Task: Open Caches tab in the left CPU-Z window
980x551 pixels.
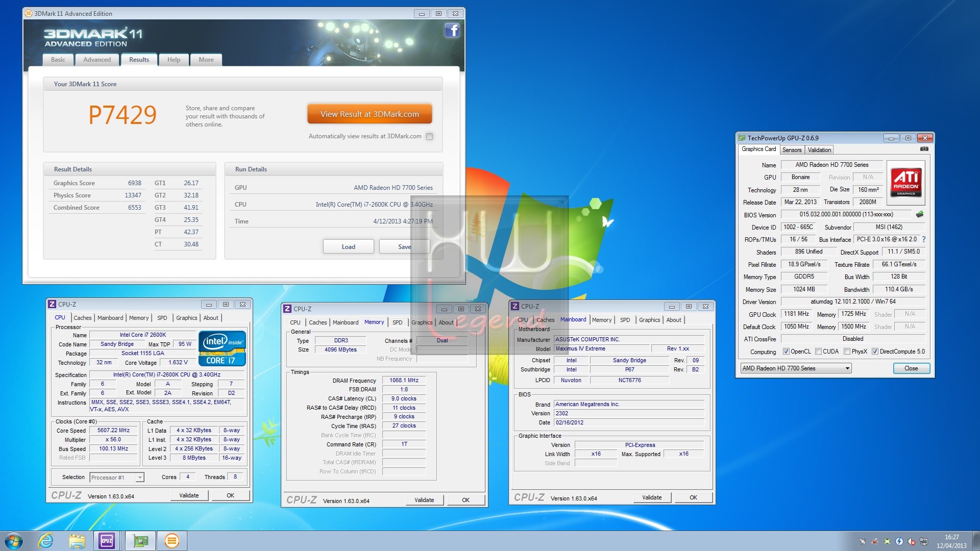Action: (82, 318)
